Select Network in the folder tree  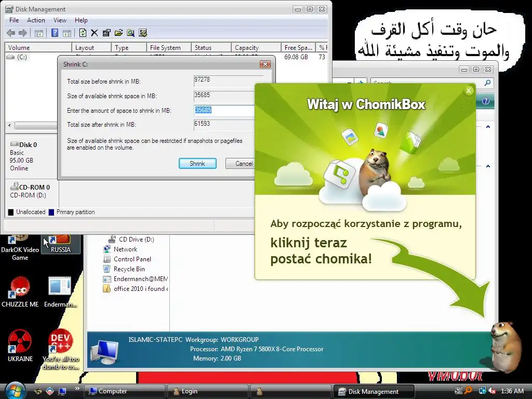(x=120, y=249)
